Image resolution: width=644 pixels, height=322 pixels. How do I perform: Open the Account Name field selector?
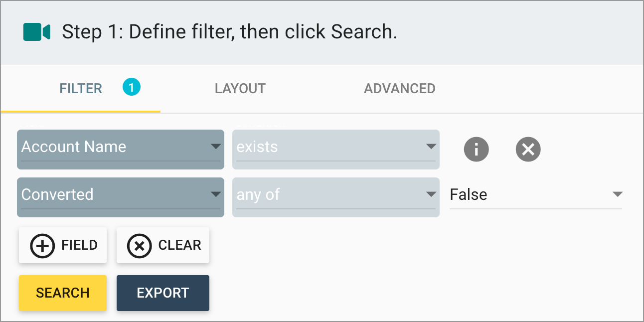[120, 147]
